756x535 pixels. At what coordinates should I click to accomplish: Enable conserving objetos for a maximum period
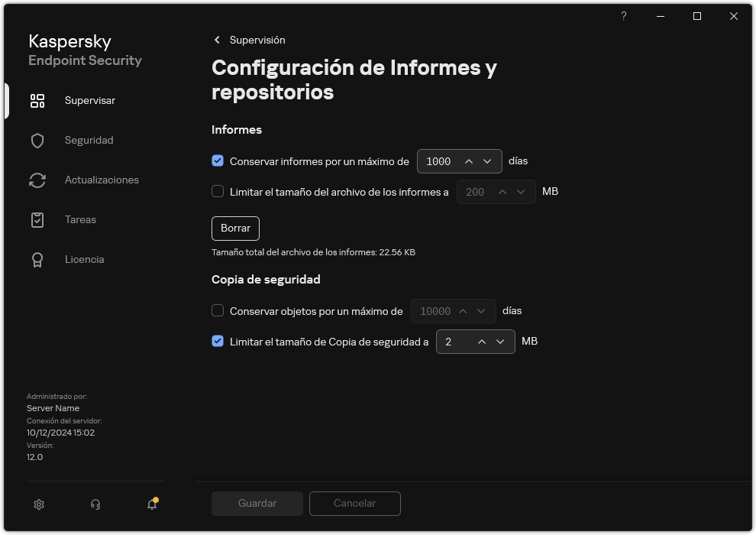(218, 311)
